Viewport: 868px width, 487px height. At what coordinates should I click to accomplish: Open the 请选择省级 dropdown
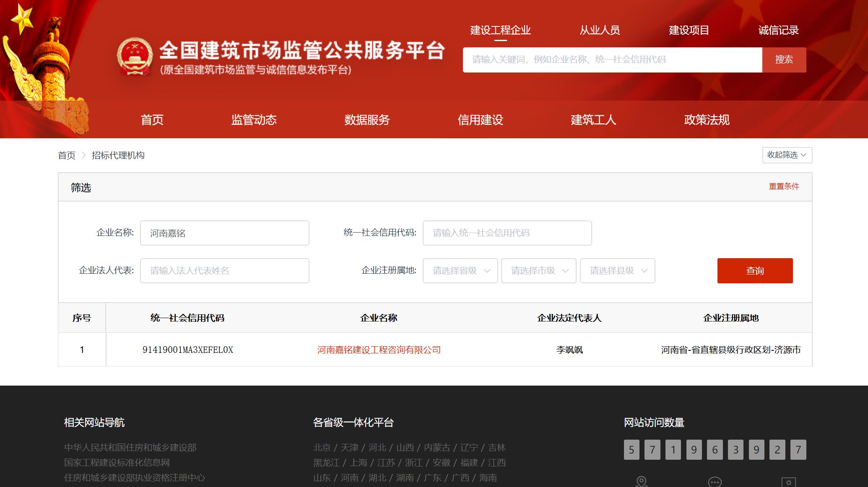pyautogui.click(x=460, y=271)
